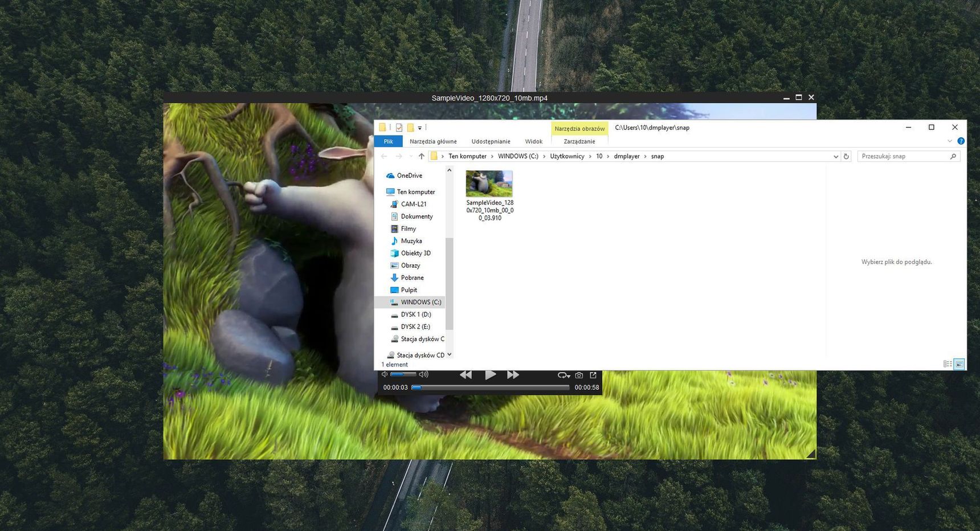Image resolution: width=980 pixels, height=531 pixels.
Task: Expand the chevron after 'dmplayer' in breadcrumb
Action: coord(646,156)
